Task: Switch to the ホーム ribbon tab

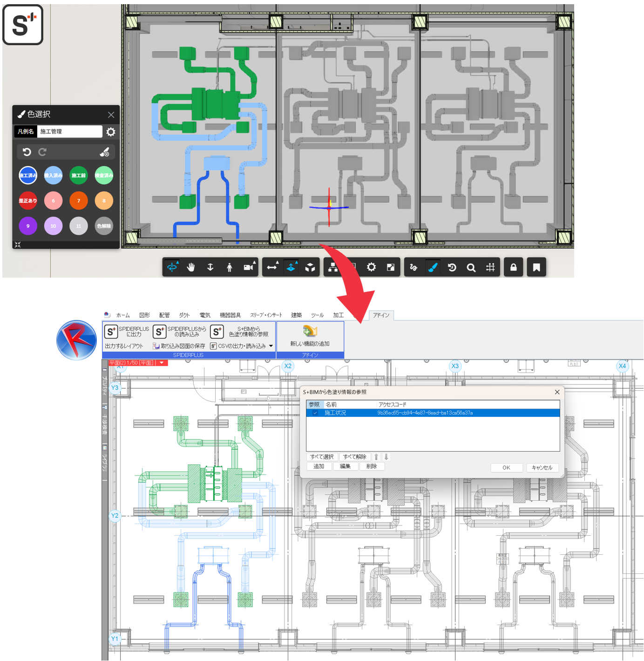Action: click(123, 315)
